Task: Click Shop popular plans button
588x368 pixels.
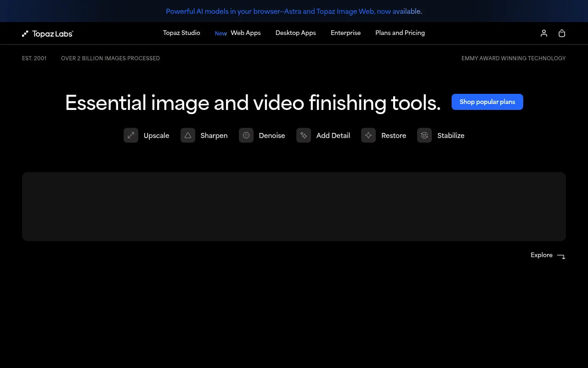Action: click(x=487, y=102)
